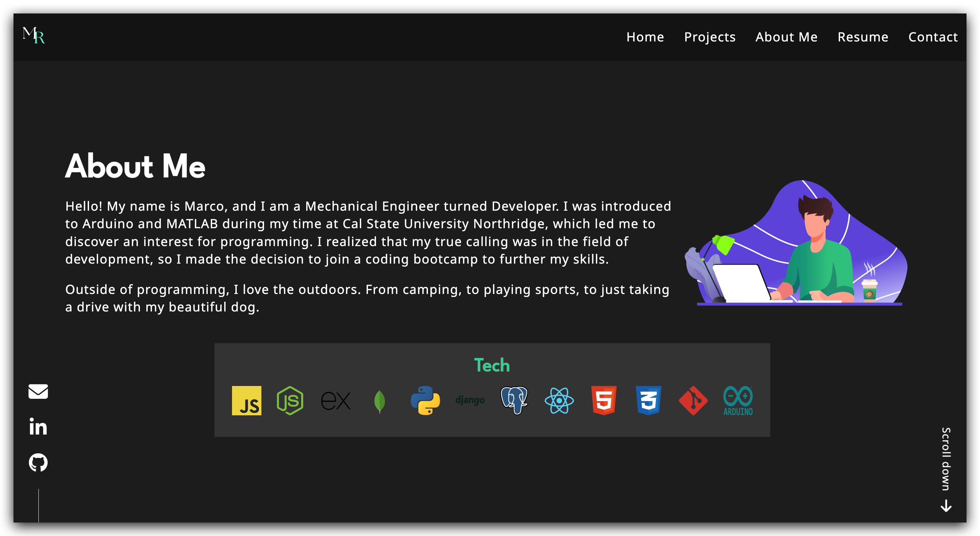Viewport: 980px width, 536px height.
Task: Open the LinkedIn profile icon
Action: point(38,426)
